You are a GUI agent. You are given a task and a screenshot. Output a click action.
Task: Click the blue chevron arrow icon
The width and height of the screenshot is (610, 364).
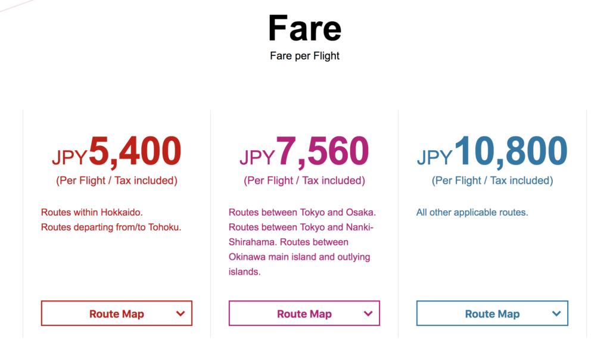pyautogui.click(x=556, y=313)
